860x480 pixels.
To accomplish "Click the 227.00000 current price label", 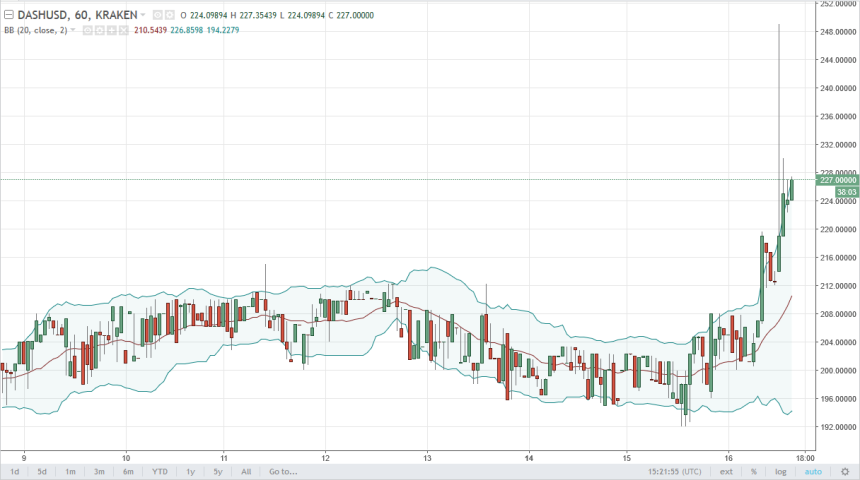I will [837, 180].
